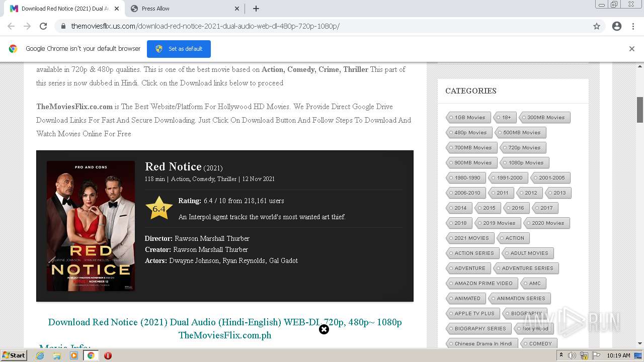
Task: Open the ANIMATED category tag
Action: pos(466,299)
